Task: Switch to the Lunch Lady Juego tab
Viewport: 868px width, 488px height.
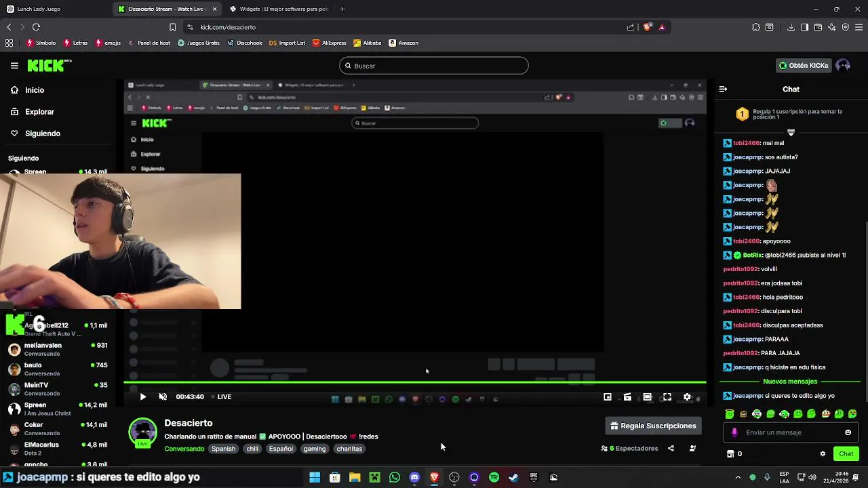Action: coord(56,9)
